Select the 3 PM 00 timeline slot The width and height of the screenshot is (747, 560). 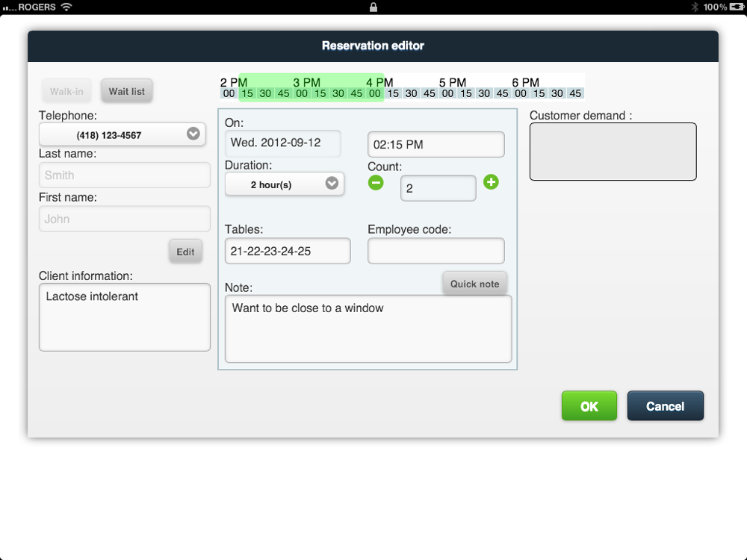[302, 93]
